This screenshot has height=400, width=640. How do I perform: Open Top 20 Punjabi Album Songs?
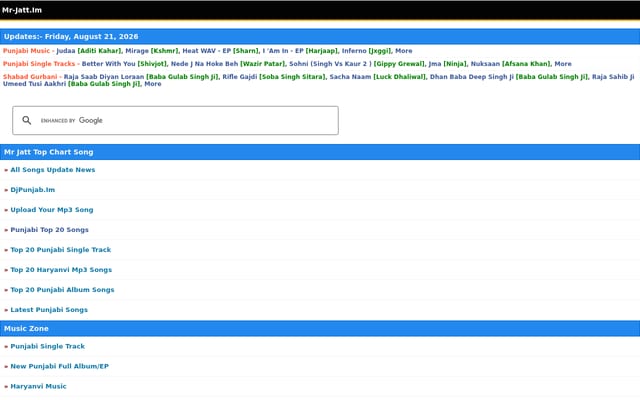(x=62, y=290)
